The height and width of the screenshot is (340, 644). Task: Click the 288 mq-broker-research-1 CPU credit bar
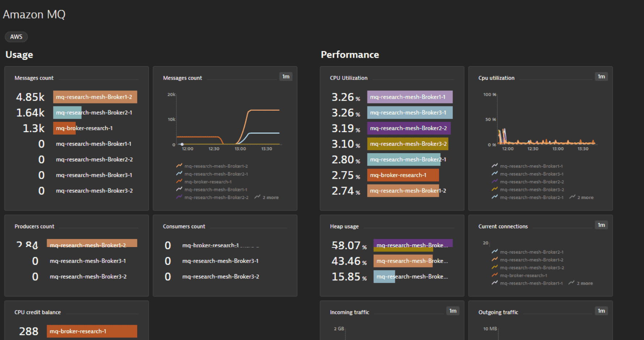click(92, 331)
